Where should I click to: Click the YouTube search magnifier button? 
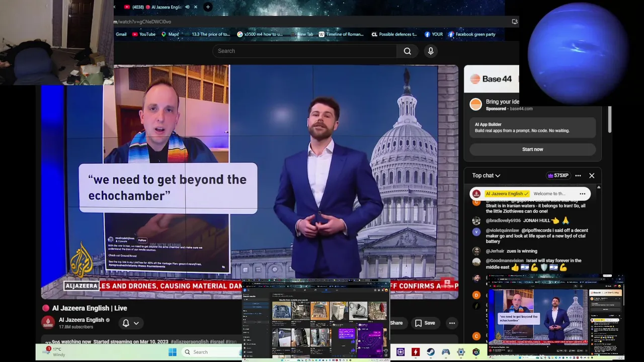tap(407, 51)
